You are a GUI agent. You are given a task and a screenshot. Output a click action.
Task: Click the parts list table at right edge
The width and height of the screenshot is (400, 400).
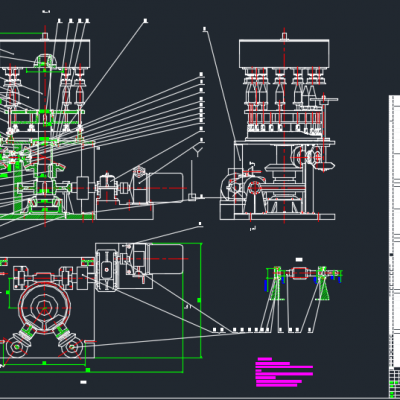click(395, 230)
